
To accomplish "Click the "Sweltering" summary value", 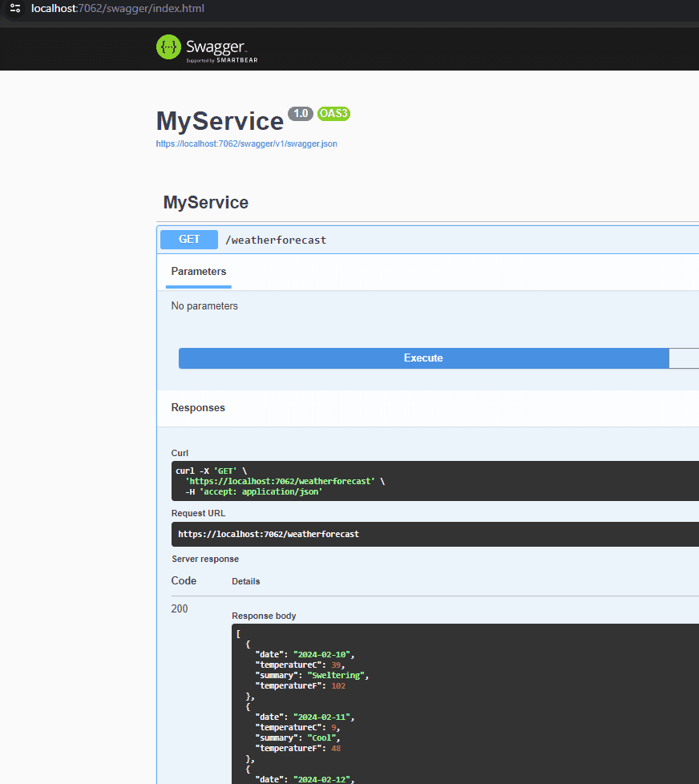I will click(x=337, y=675).
